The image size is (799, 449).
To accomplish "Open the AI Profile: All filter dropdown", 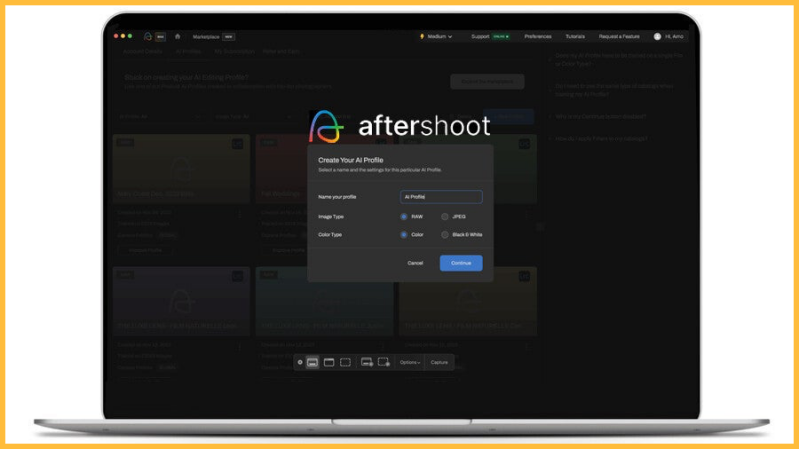I will pyautogui.click(x=160, y=117).
